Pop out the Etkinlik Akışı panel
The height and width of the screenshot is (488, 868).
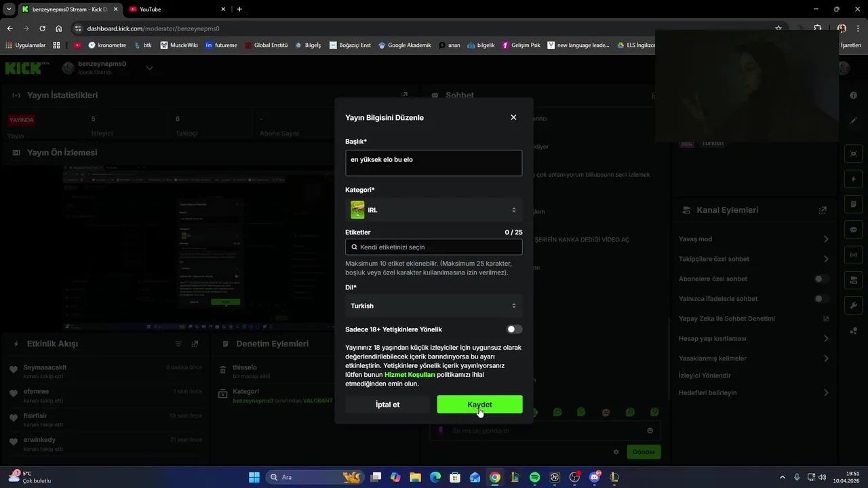click(x=195, y=344)
